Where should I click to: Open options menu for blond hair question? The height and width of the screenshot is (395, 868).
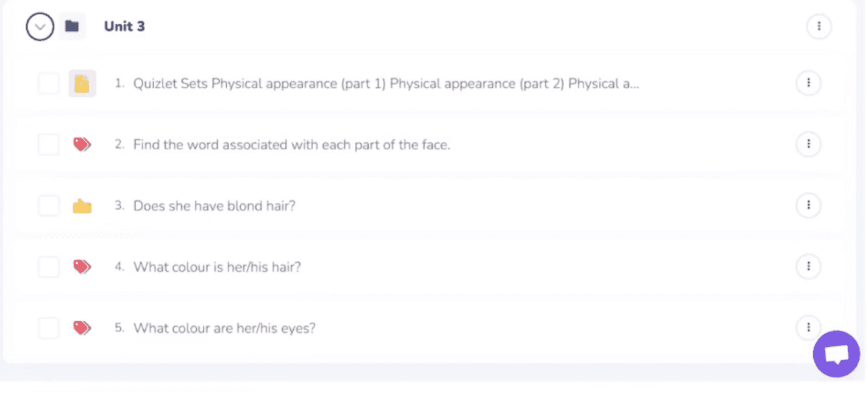808,205
